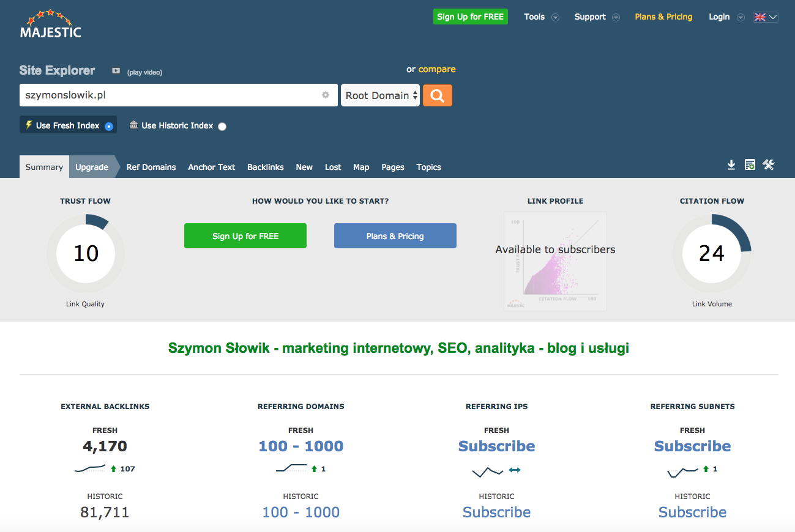Open the Anchor Text tab
Screen dimensions: 795x532
click(212, 167)
